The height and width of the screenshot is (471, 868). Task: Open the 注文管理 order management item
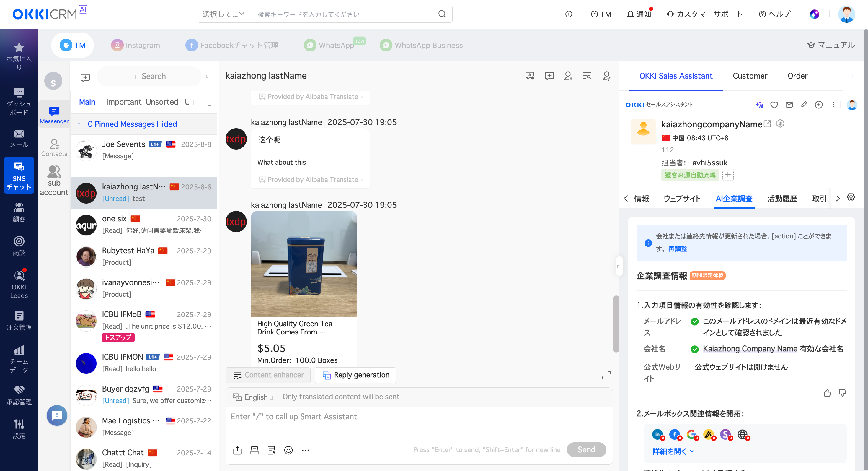[19, 321]
